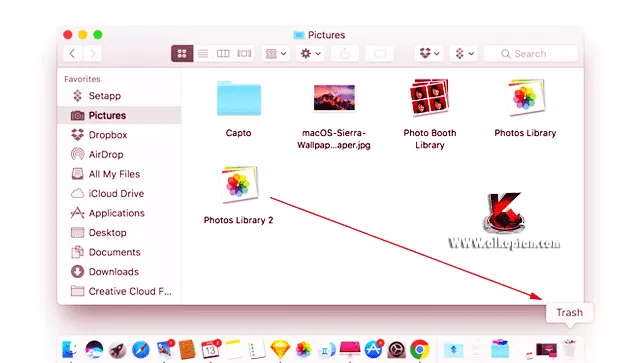Viewport: 640px width, 363px height.
Task: Select the Photos Library 2 icon
Action: coord(239,185)
